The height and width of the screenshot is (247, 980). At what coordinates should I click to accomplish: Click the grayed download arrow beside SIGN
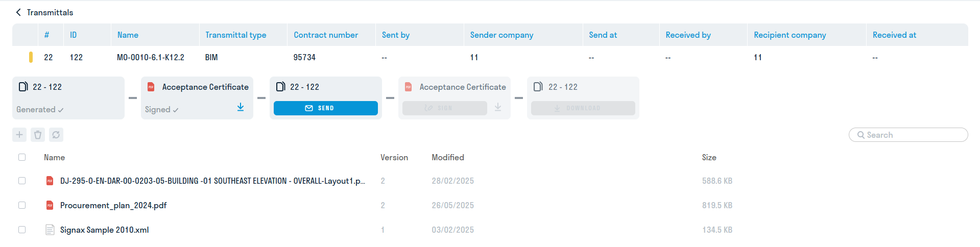(x=498, y=107)
